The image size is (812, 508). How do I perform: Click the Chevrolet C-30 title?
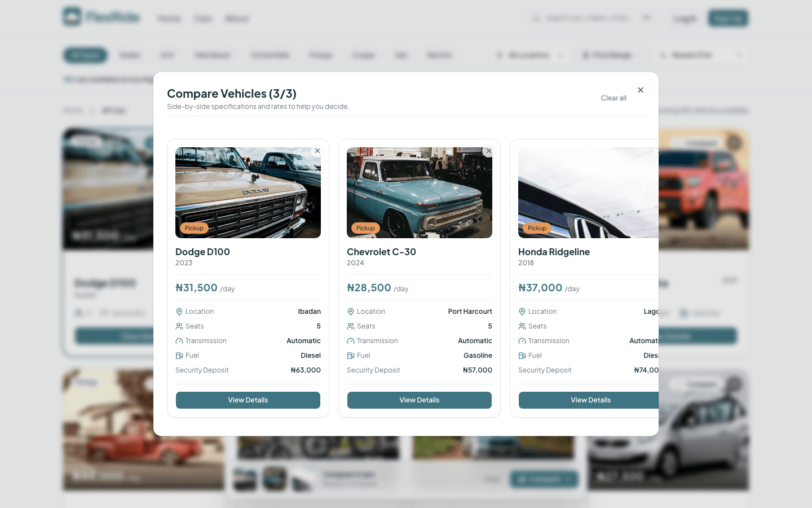click(381, 252)
